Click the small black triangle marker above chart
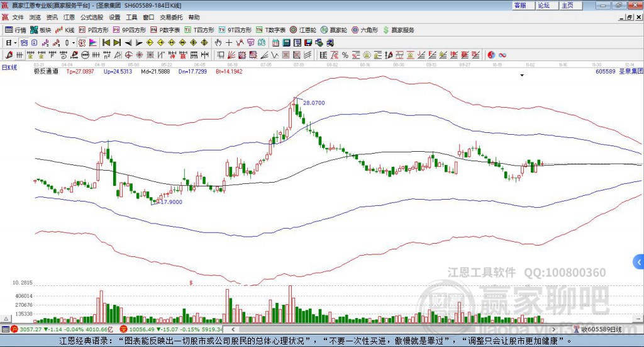The width and height of the screenshot is (644, 347). coord(522,75)
